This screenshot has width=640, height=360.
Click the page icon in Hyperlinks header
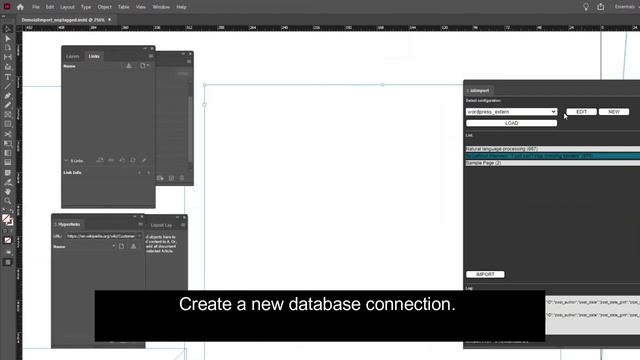122,246
